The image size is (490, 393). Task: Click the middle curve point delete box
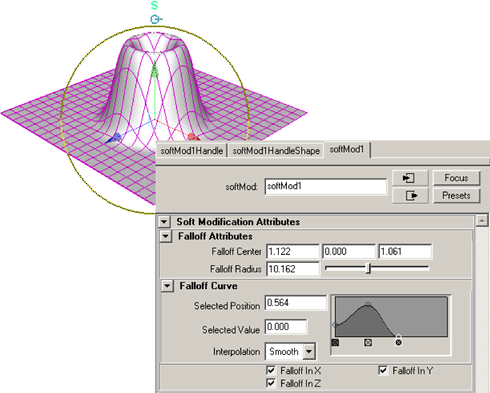tap(368, 342)
